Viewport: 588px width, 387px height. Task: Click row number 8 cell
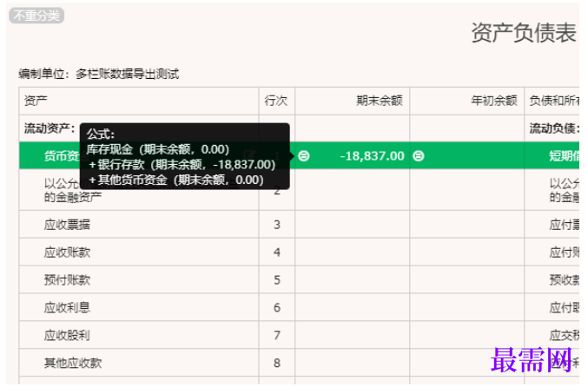click(277, 363)
